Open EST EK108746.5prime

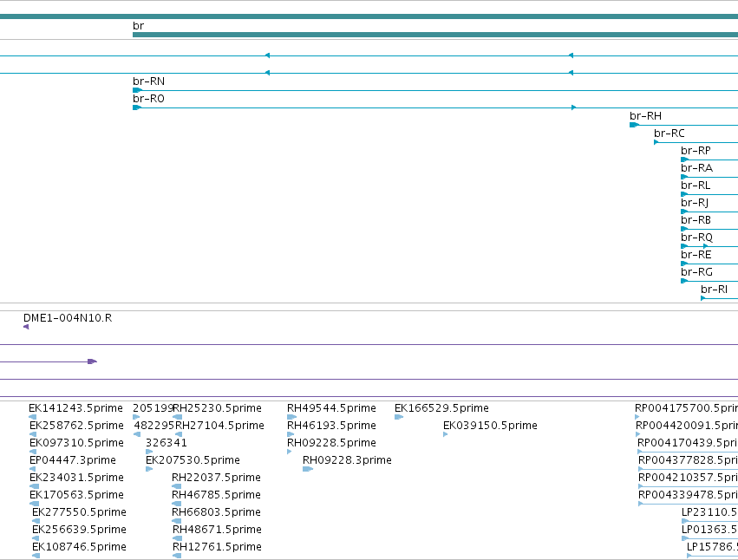(x=79, y=547)
